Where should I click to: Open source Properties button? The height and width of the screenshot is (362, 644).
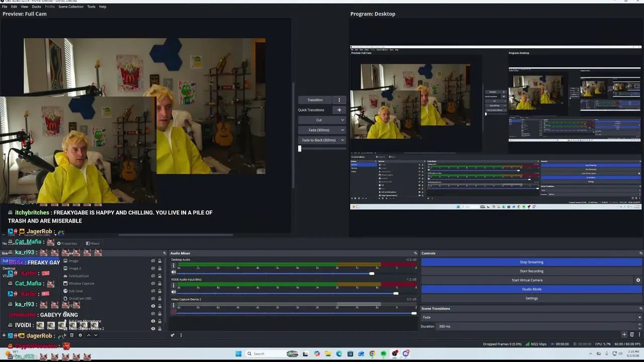67,243
